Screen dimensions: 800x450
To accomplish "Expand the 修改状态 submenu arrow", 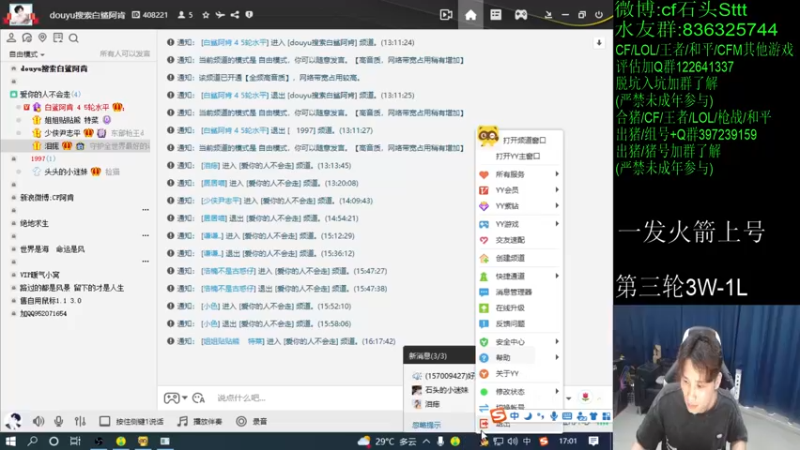I will [557, 391].
